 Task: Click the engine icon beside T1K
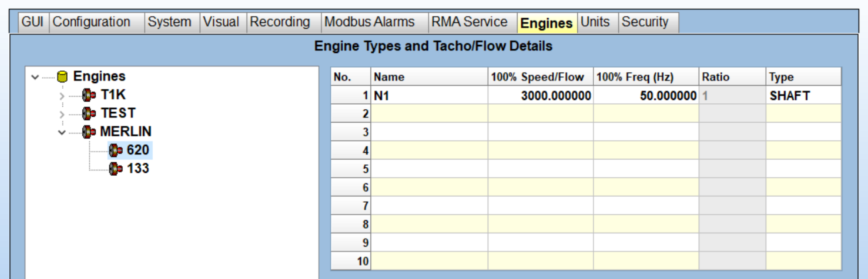(x=89, y=95)
